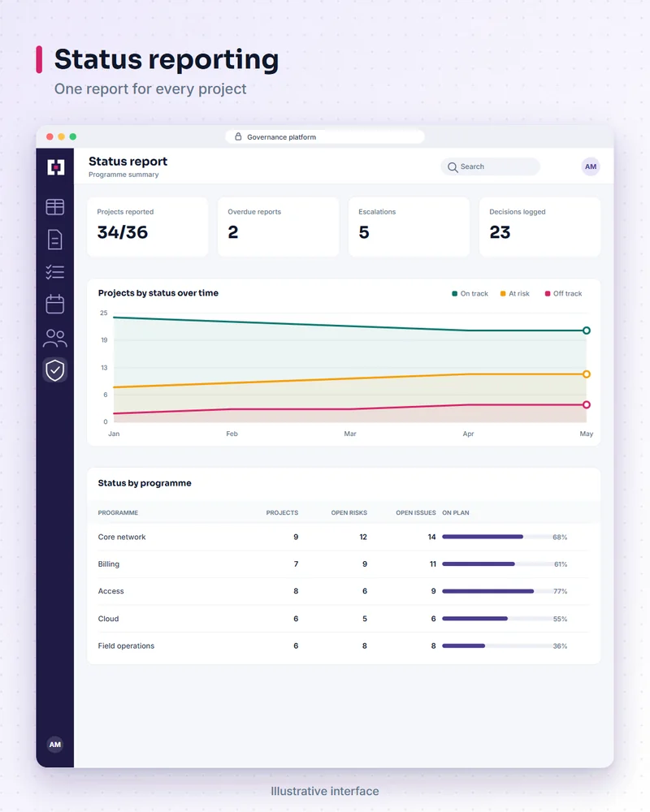Click the On track May data point
Viewport: 650px width, 812px height.
587,330
